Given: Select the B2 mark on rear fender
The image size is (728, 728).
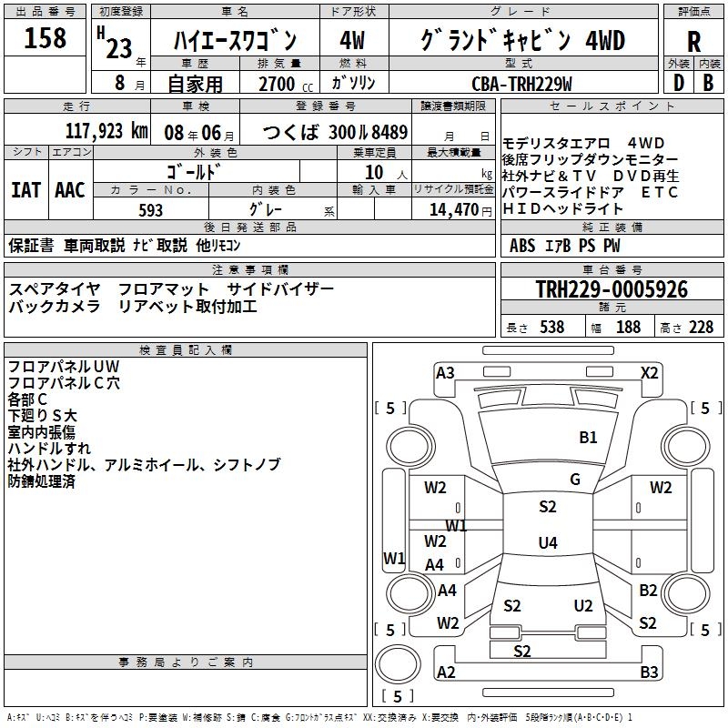Looking at the screenshot, I should tap(648, 591).
